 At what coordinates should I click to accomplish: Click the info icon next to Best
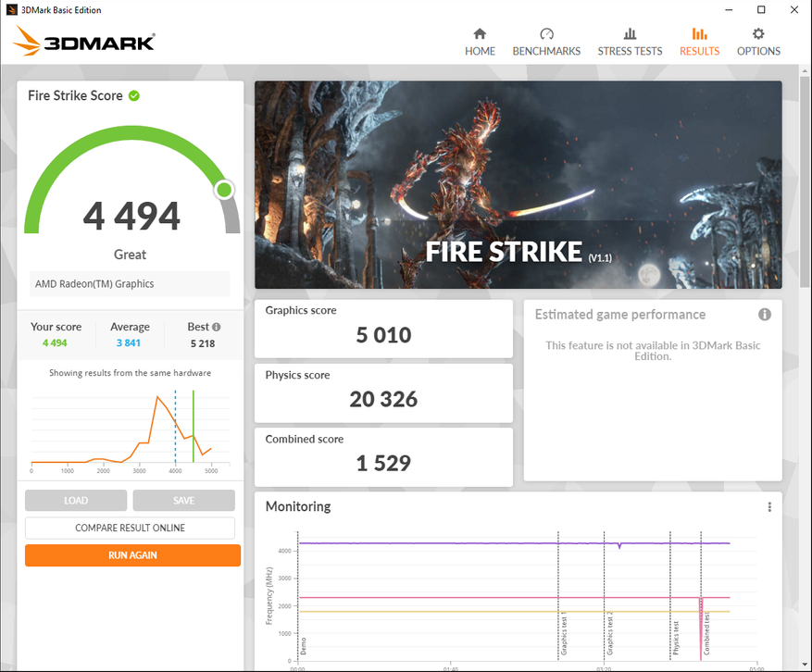217,327
